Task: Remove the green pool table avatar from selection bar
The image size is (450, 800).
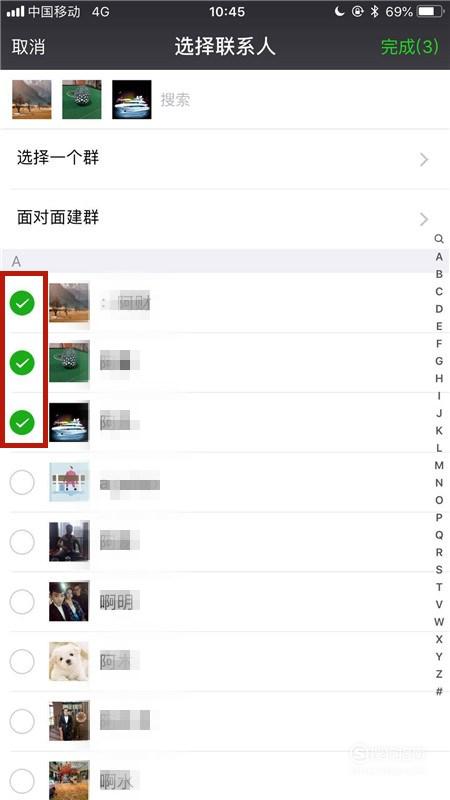Action: [82, 99]
